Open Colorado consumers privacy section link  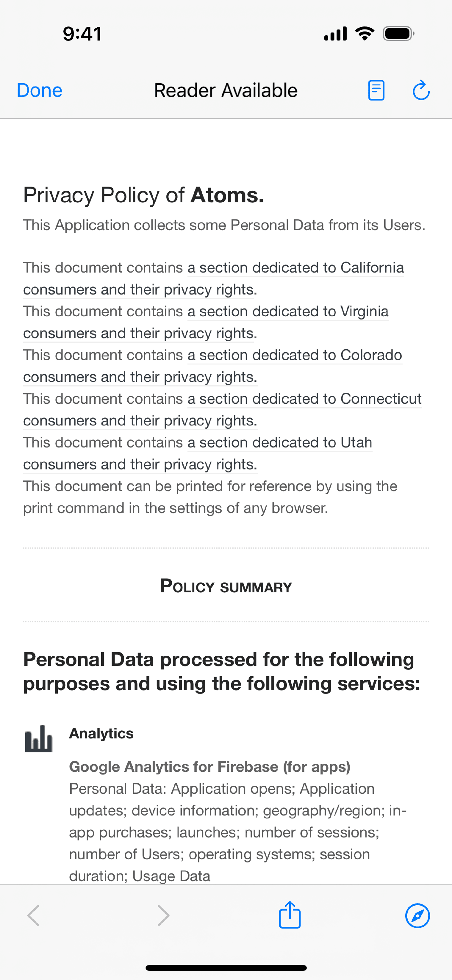[213, 366]
